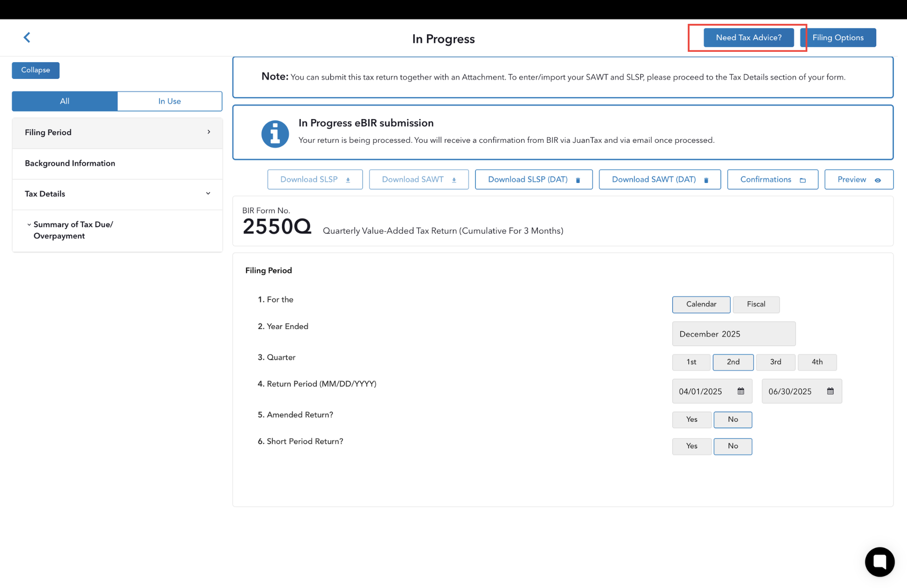Collapse the Tax Details sidebar section
This screenshot has width=907, height=588.
pyautogui.click(x=208, y=194)
